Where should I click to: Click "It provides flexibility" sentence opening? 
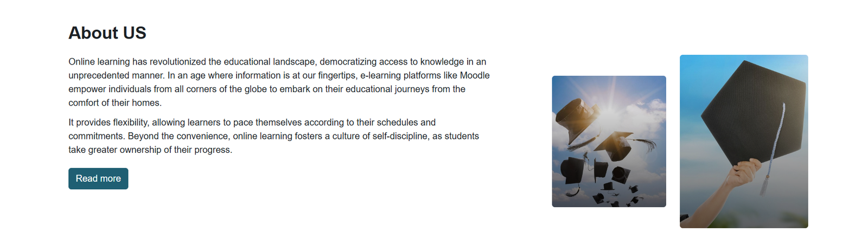pos(108,123)
